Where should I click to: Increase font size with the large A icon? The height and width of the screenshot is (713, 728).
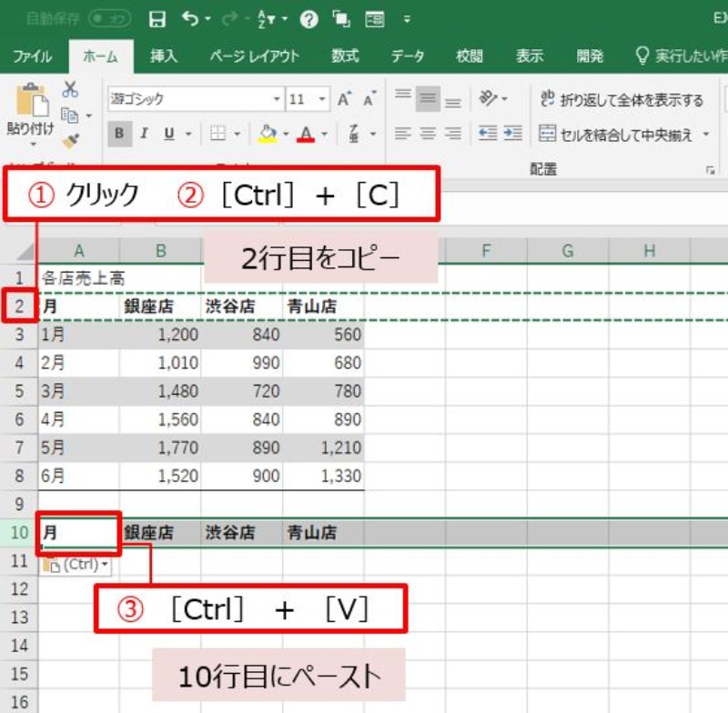[x=344, y=99]
